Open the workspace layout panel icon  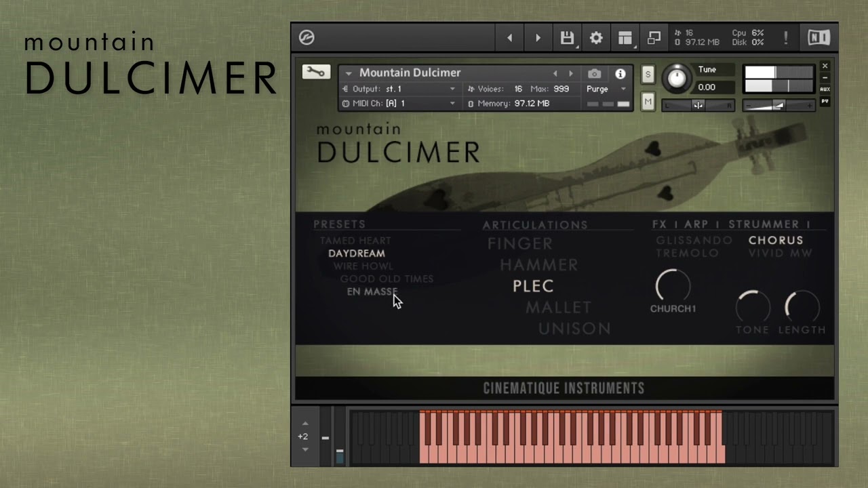(625, 38)
